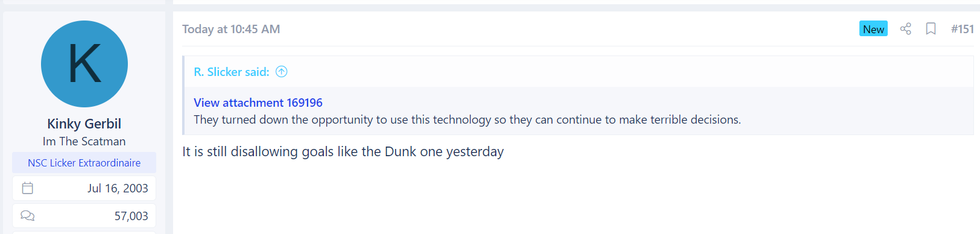Open the Kinky Gerbil username profile

click(84, 124)
